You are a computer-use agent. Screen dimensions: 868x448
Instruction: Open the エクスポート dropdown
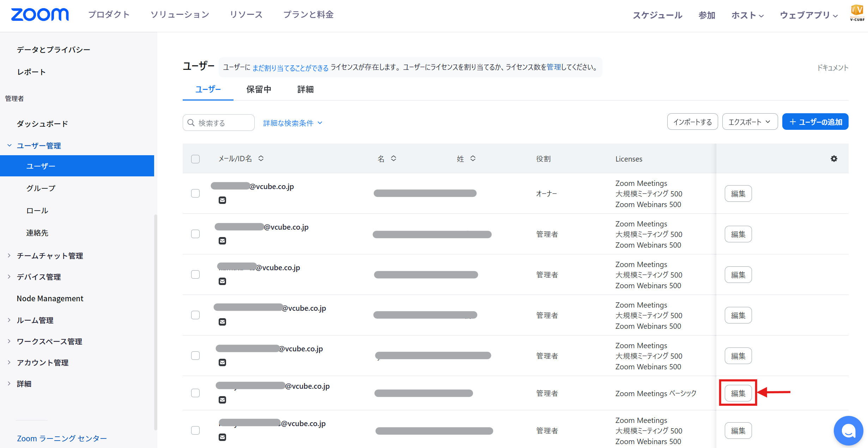pos(750,122)
